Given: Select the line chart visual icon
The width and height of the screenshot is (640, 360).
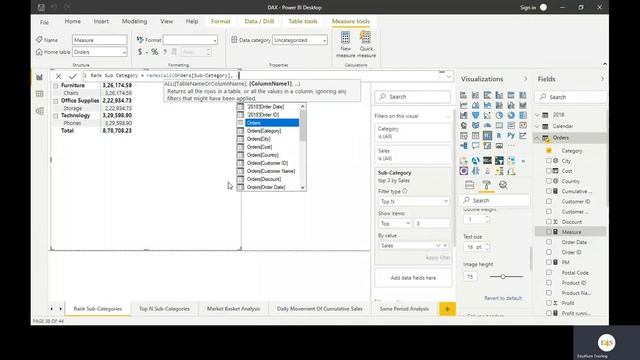Looking at the screenshot, I should [x=463, y=105].
